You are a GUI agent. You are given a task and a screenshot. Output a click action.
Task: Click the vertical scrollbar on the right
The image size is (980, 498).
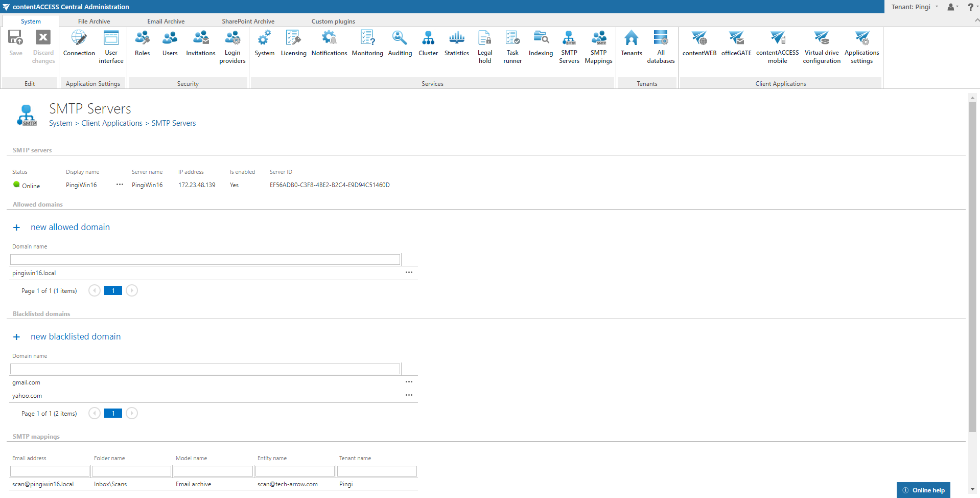click(972, 266)
